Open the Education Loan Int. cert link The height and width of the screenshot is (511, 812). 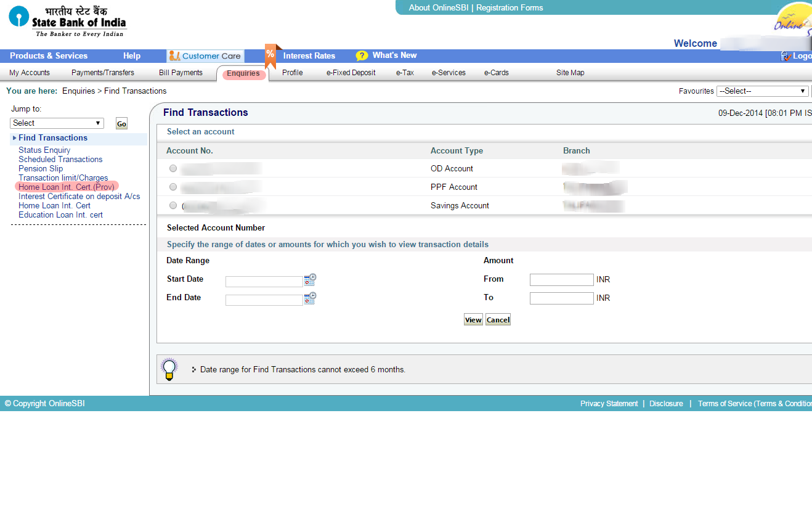60,215
